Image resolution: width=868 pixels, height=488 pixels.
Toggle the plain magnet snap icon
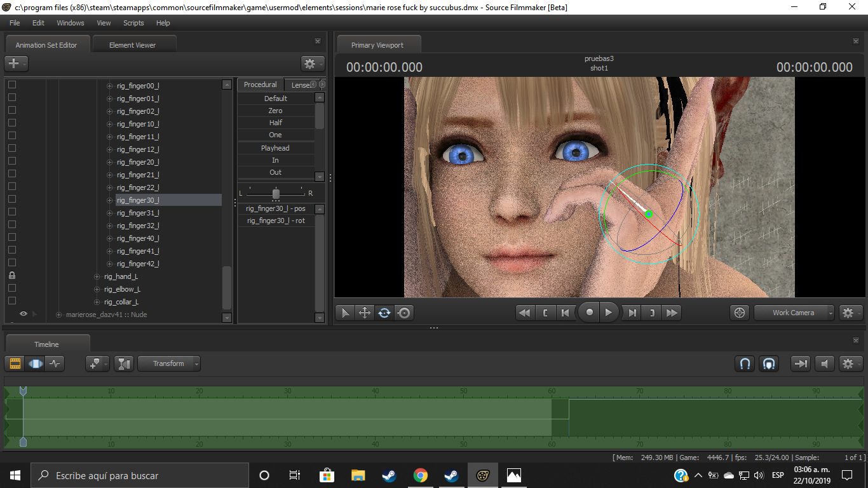pyautogui.click(x=745, y=363)
